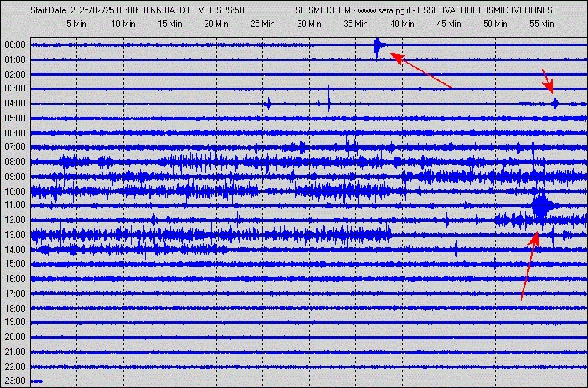Click the 00:00 hour row label
The width and height of the screenshot is (588, 388).
tap(15, 45)
